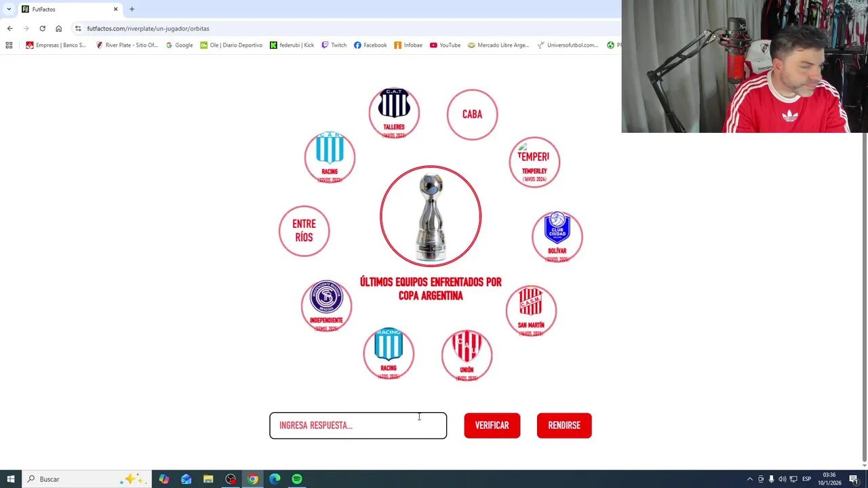Show hidden tray icons chevron

(x=749, y=479)
